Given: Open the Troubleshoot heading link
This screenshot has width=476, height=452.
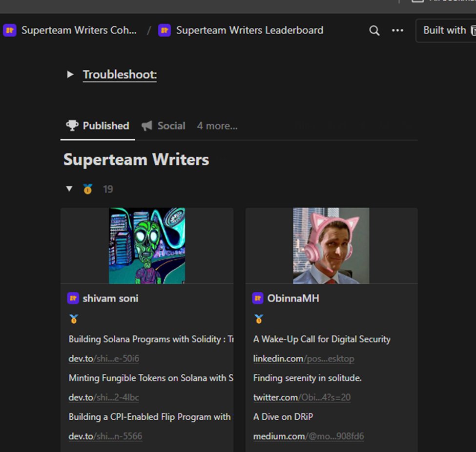Looking at the screenshot, I should 120,75.
